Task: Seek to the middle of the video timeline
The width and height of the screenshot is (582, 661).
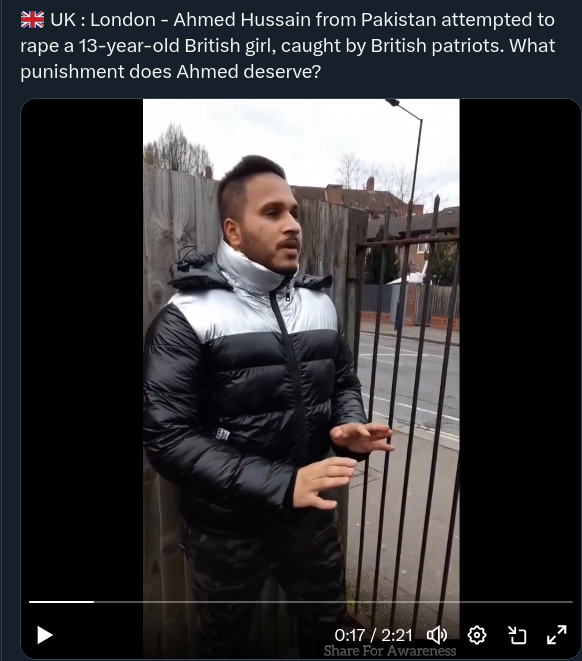Action: pos(301,602)
